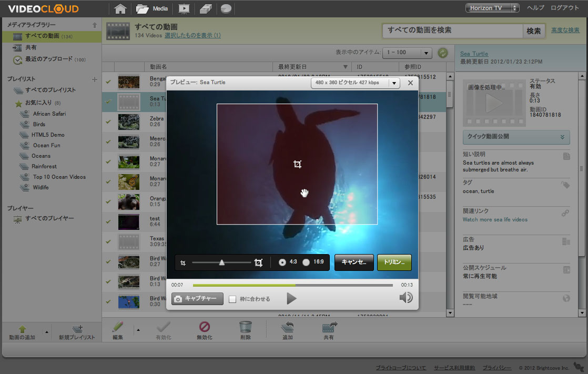Screen dimensions: 588x374
Task: Click the camera Capture button
Action: click(x=197, y=299)
